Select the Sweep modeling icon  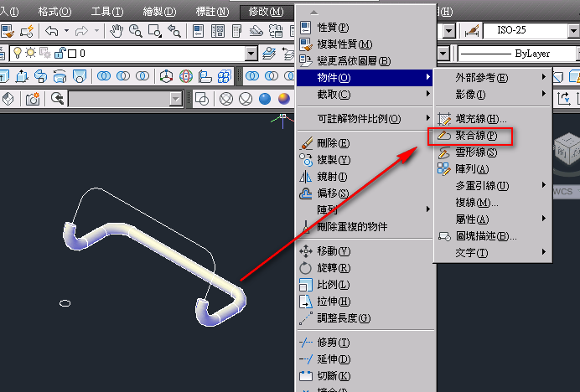(41, 76)
